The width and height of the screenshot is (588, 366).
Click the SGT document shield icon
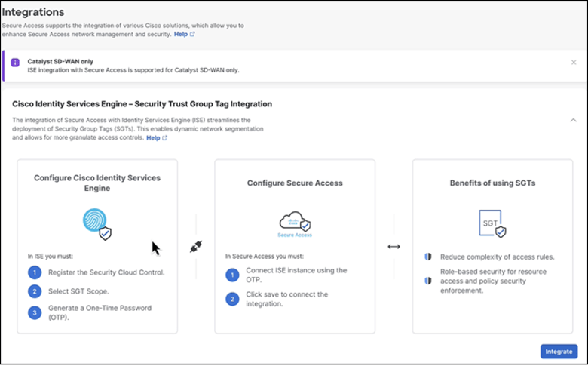(492, 223)
